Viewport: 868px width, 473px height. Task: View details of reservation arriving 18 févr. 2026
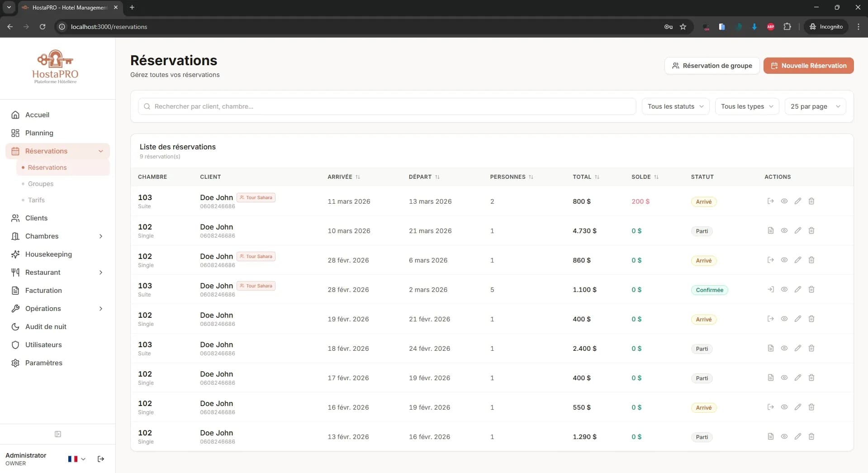tap(784, 348)
